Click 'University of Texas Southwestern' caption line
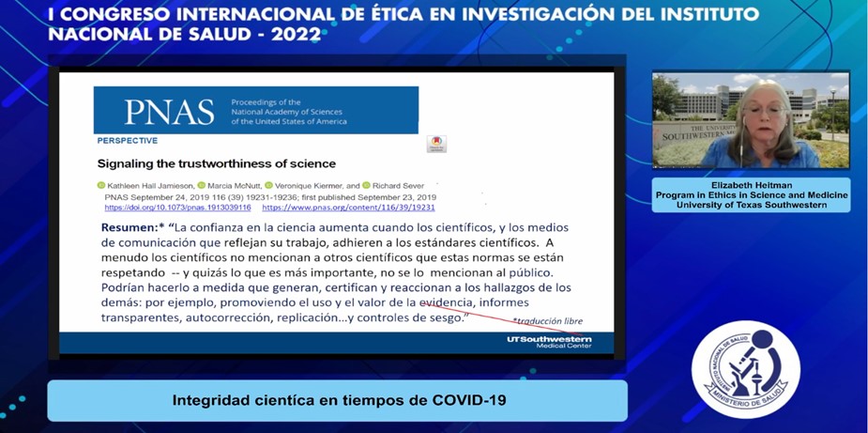Viewport: 868px width, 433px height. click(752, 205)
